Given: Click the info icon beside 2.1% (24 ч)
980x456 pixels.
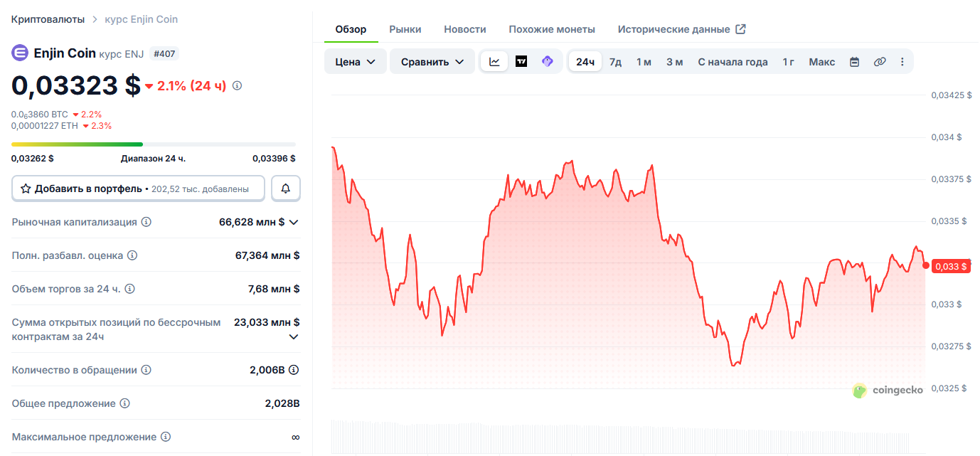Looking at the screenshot, I should click(238, 85).
